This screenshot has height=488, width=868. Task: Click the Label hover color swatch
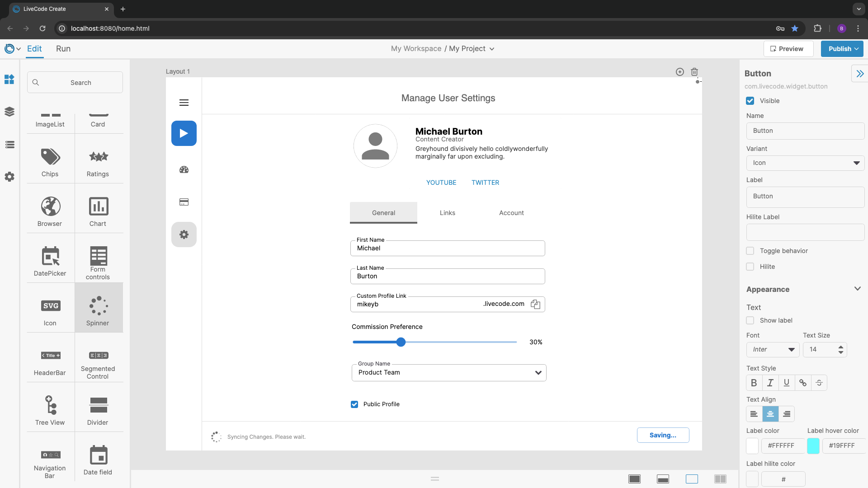click(x=813, y=446)
